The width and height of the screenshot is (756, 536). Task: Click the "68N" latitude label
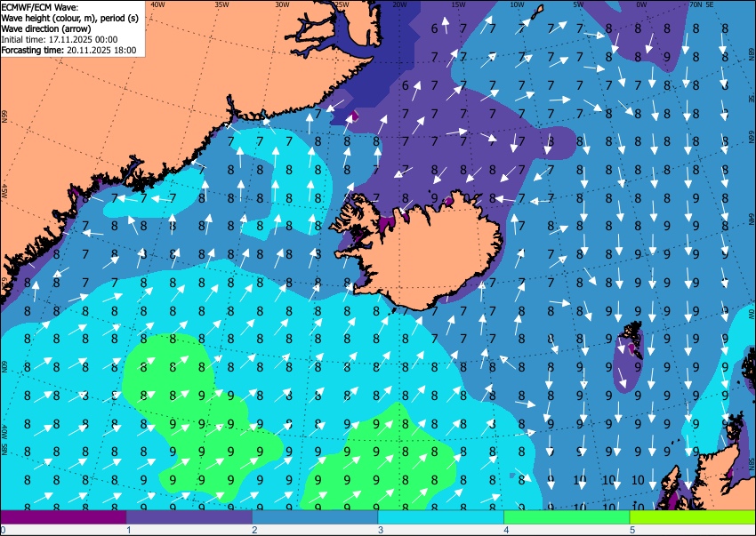pyautogui.click(x=751, y=52)
